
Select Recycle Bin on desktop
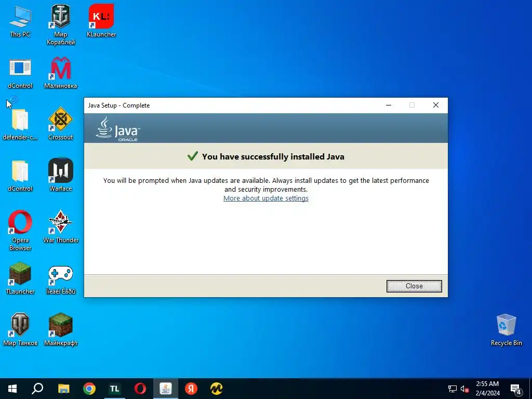coord(506,330)
